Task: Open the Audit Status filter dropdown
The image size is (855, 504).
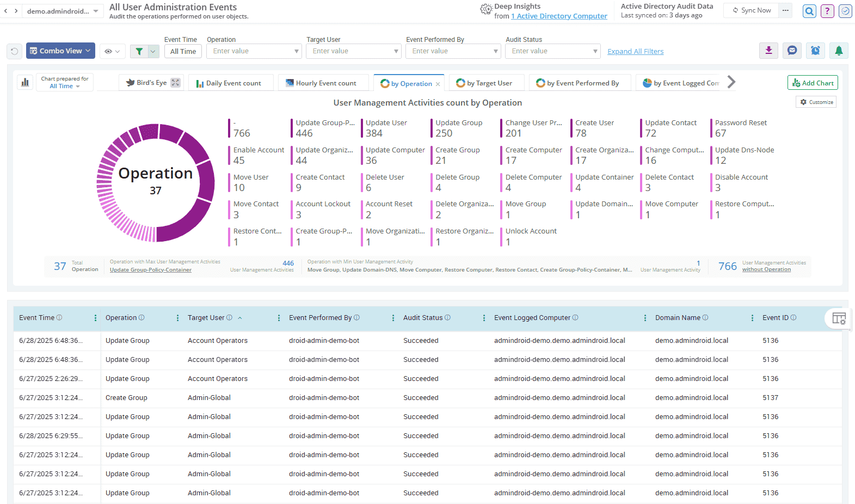Action: coord(595,51)
